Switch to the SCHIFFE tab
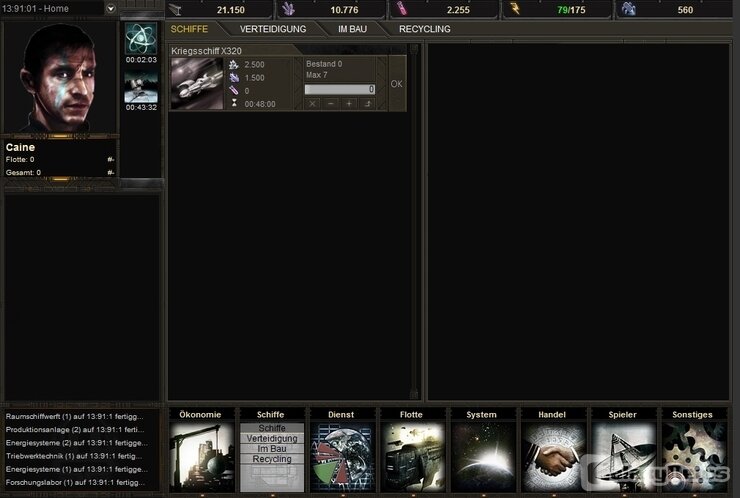This screenshot has width=740, height=498. point(189,29)
